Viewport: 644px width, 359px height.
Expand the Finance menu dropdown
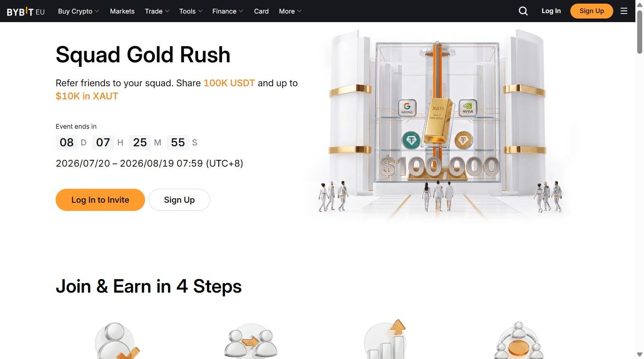(x=228, y=11)
